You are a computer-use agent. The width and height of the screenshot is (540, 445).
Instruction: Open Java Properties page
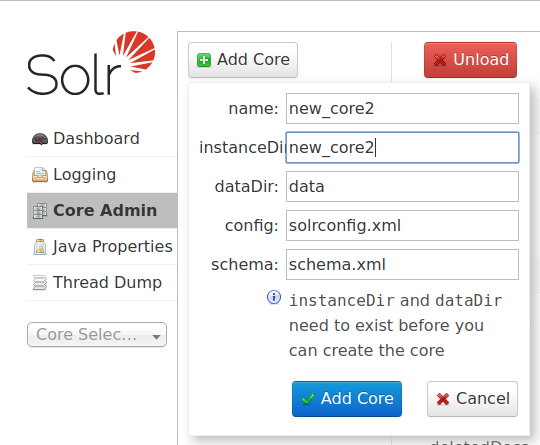click(x=102, y=247)
